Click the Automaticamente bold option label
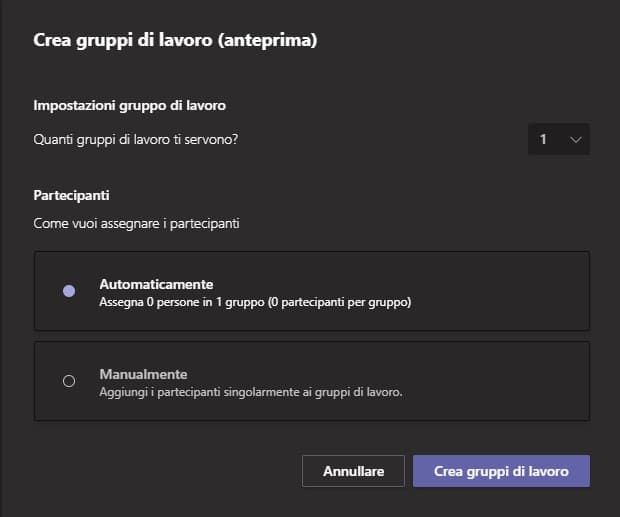Screen dimensions: 620x517 [157, 284]
